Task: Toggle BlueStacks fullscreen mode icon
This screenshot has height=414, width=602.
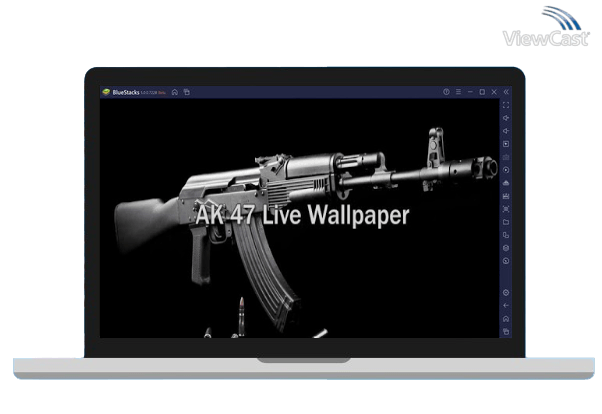Action: (506, 105)
